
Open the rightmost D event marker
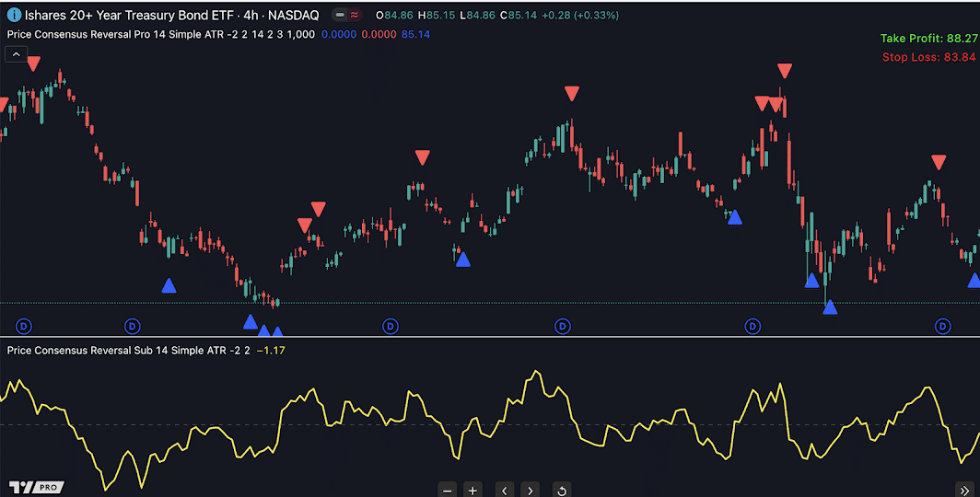[942, 326]
